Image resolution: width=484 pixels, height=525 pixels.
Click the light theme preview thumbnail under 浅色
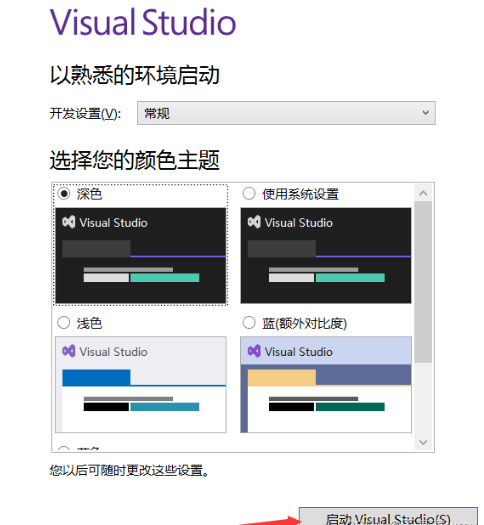click(x=141, y=385)
